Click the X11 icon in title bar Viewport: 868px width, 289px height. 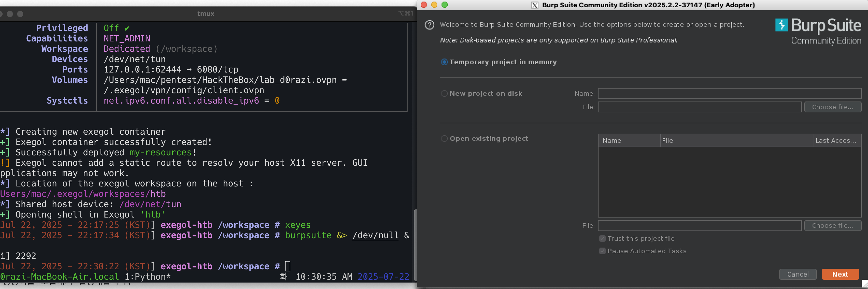point(535,5)
